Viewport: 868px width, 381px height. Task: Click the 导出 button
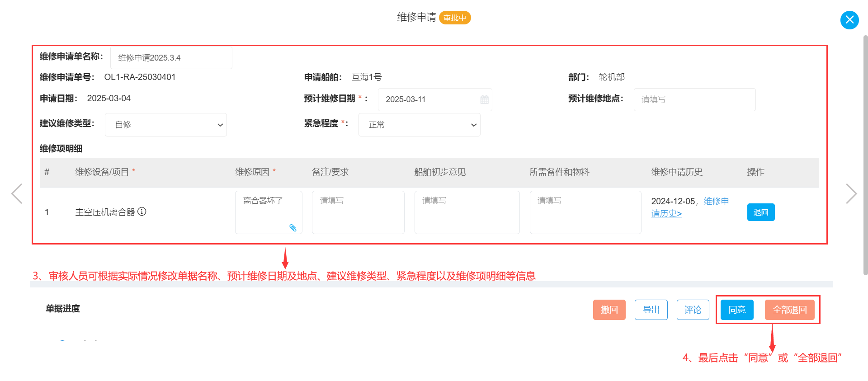click(651, 310)
